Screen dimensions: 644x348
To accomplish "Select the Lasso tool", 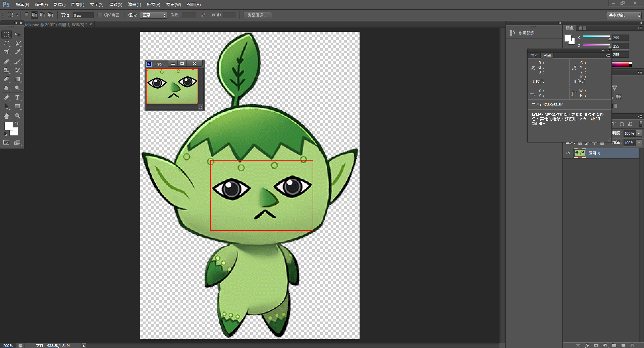I will pyautogui.click(x=6, y=43).
